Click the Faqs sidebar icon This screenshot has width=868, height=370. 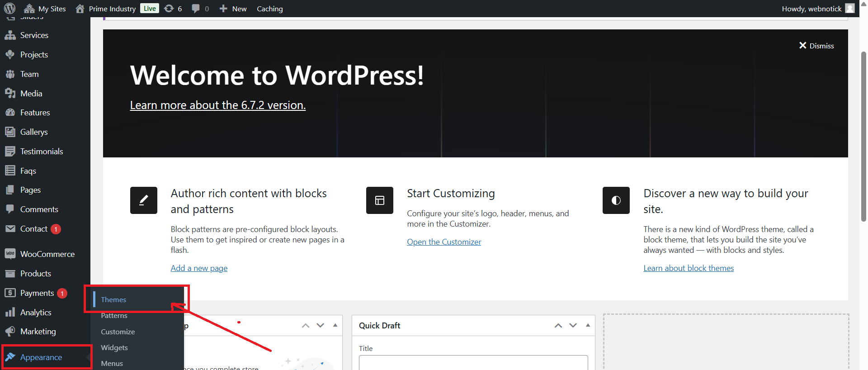coord(10,171)
